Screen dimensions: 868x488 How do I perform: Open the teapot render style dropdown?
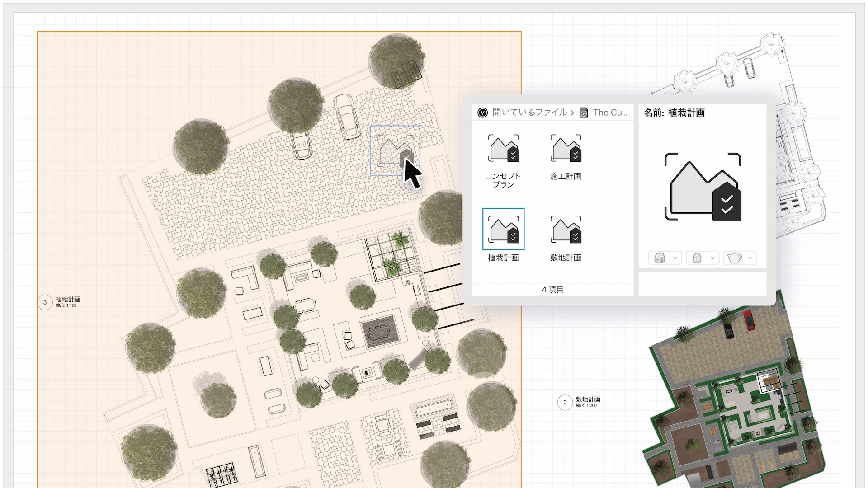click(x=740, y=258)
